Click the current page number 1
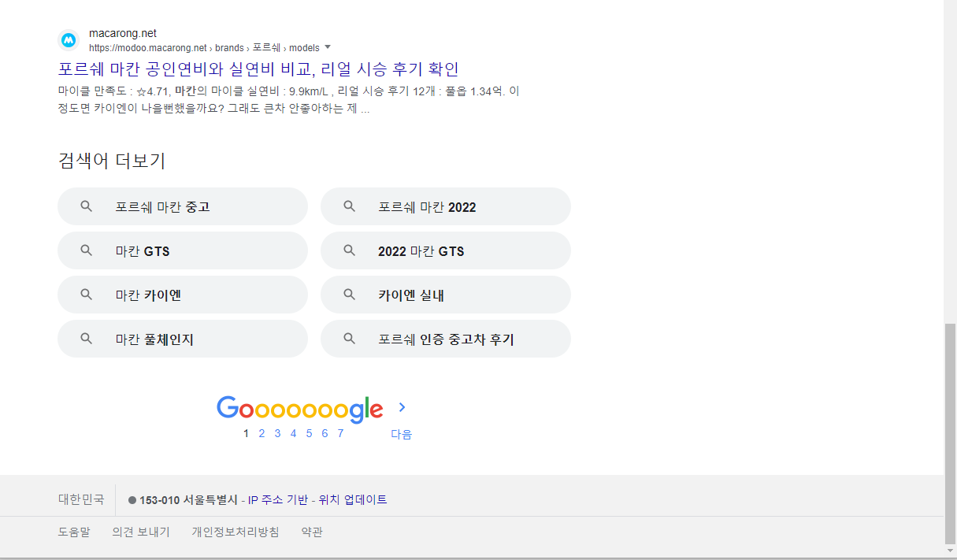 click(x=247, y=433)
